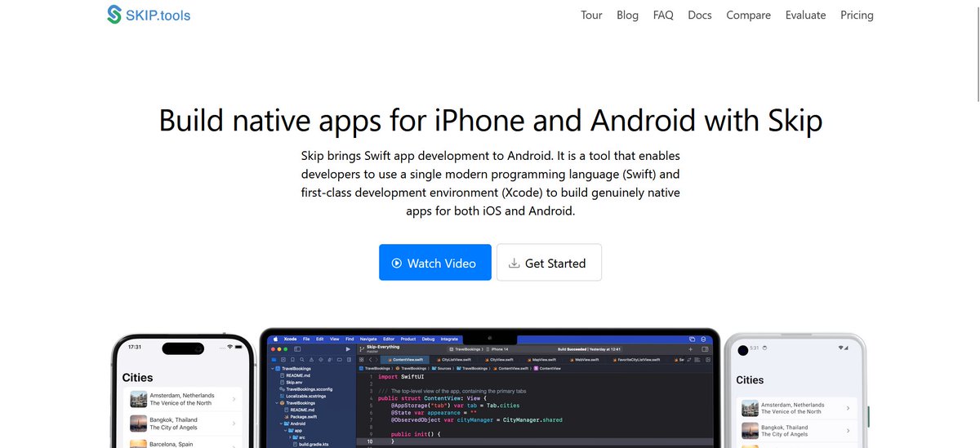
Task: Open the Pricing page
Action: coord(857,15)
